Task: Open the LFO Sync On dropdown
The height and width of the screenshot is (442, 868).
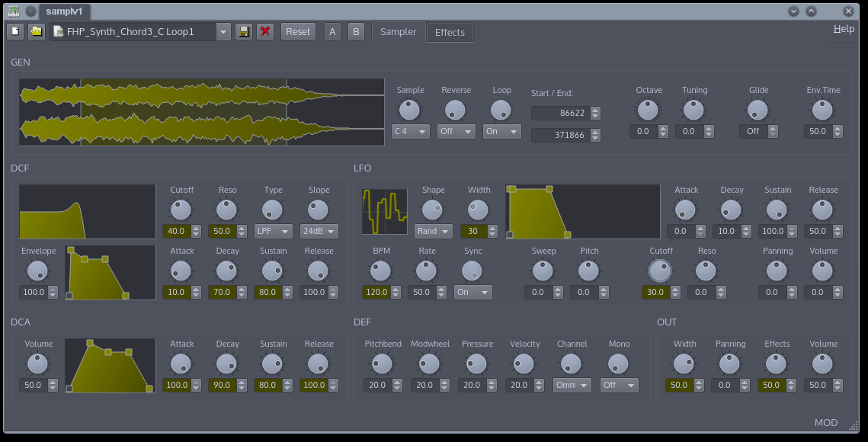Action: pyautogui.click(x=472, y=292)
